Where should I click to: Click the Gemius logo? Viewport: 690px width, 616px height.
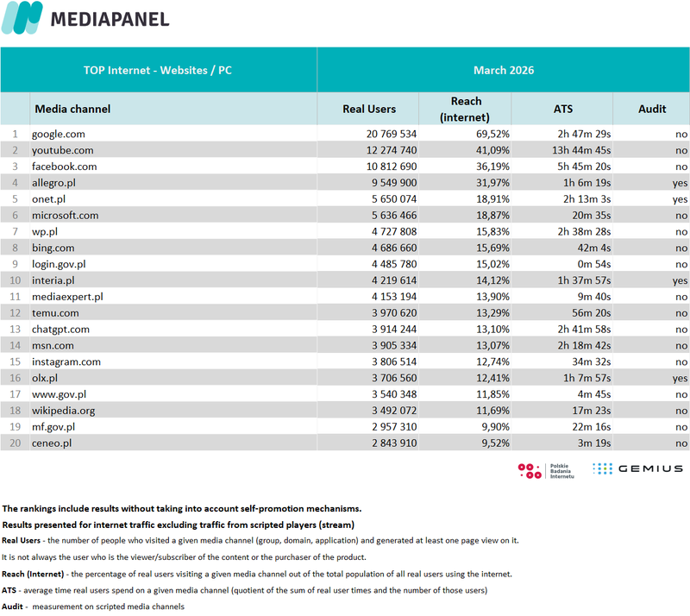pyautogui.click(x=637, y=468)
